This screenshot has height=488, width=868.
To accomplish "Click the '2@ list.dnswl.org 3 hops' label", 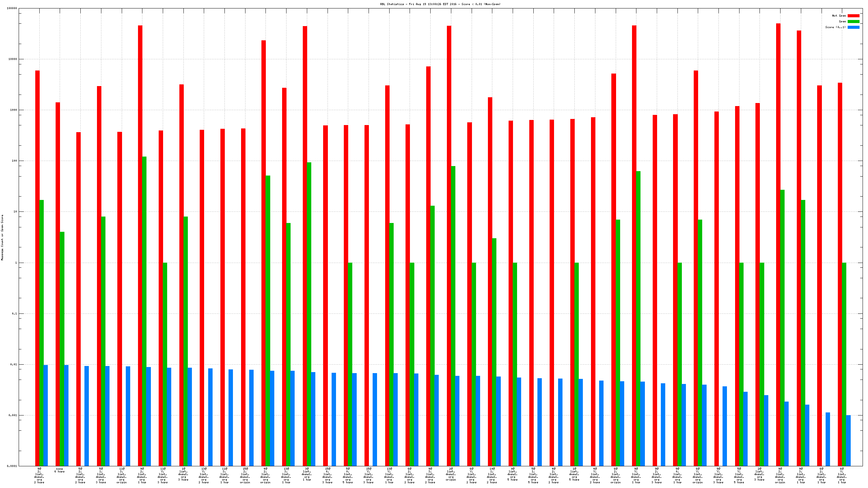I will (x=759, y=474).
